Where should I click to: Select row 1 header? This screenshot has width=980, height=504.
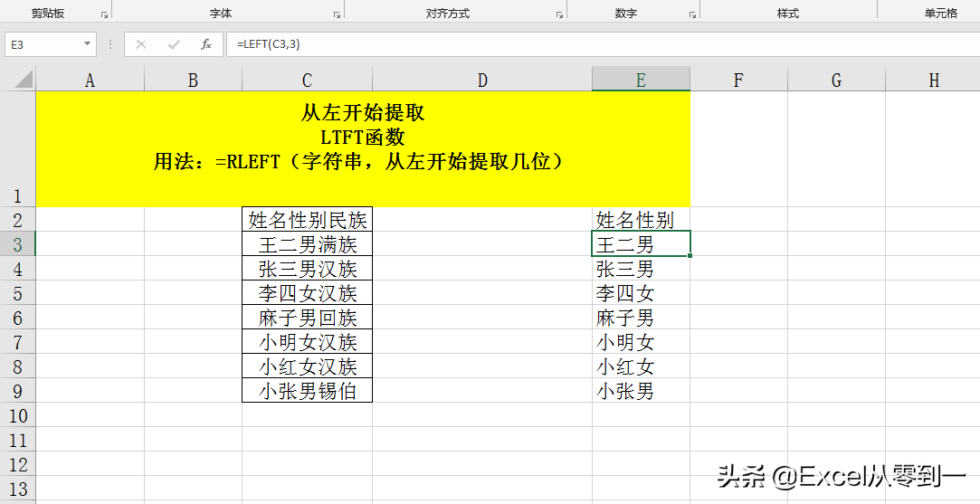pyautogui.click(x=17, y=148)
